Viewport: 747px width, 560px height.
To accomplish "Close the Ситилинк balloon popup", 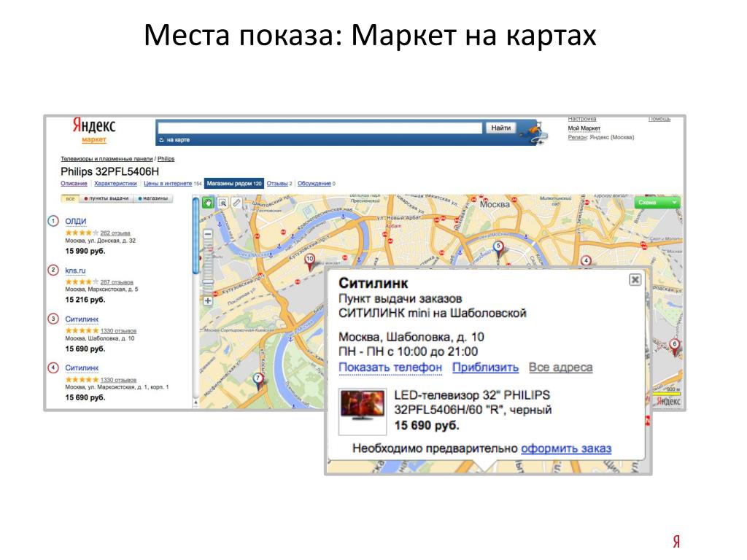I will [x=635, y=279].
